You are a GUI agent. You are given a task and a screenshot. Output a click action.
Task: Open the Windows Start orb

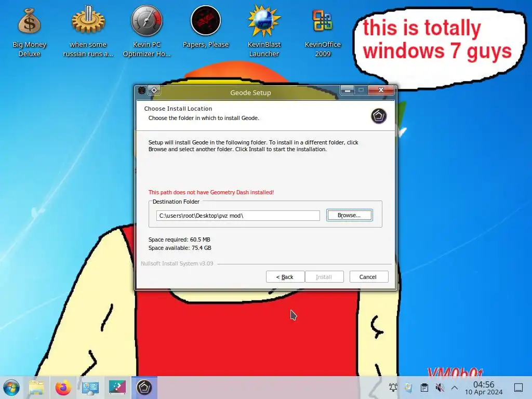(x=11, y=388)
